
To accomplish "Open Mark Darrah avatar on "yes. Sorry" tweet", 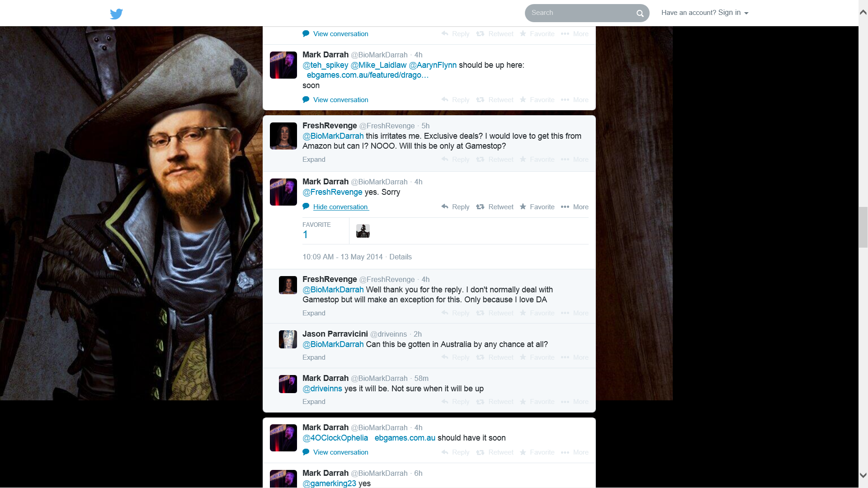I will pyautogui.click(x=283, y=192).
